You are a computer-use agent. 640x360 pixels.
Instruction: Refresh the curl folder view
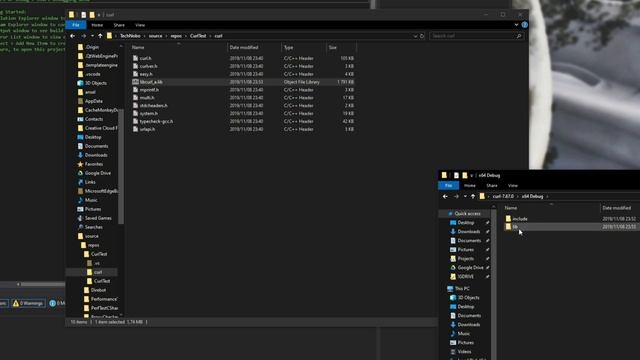coord(422,36)
